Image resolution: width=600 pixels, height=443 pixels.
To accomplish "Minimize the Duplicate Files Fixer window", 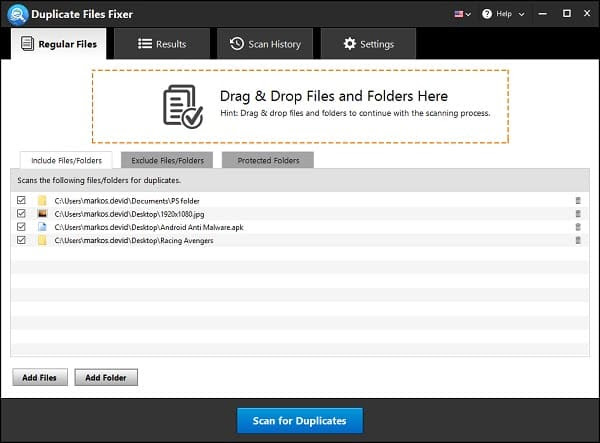I will click(x=543, y=14).
